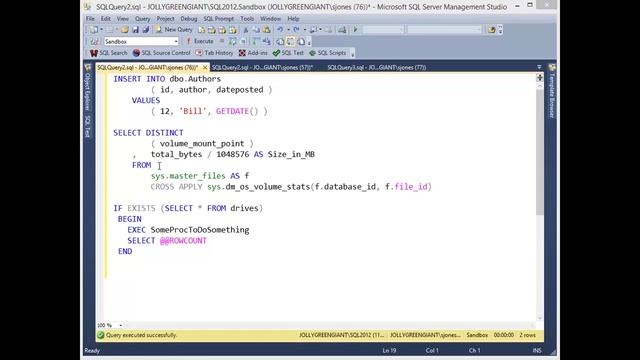Open SQL Search tool
Image resolution: width=640 pixels, height=360 pixels.
(x=109, y=53)
